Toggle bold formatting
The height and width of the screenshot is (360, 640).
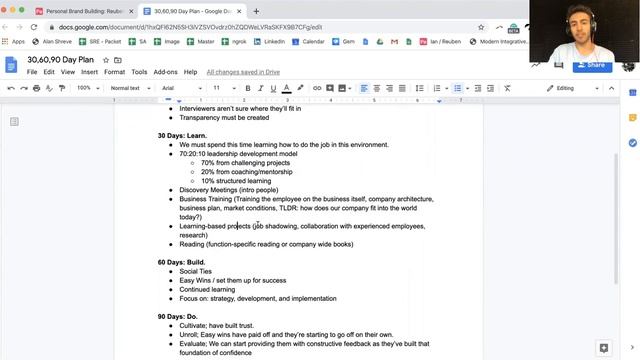tap(248, 88)
